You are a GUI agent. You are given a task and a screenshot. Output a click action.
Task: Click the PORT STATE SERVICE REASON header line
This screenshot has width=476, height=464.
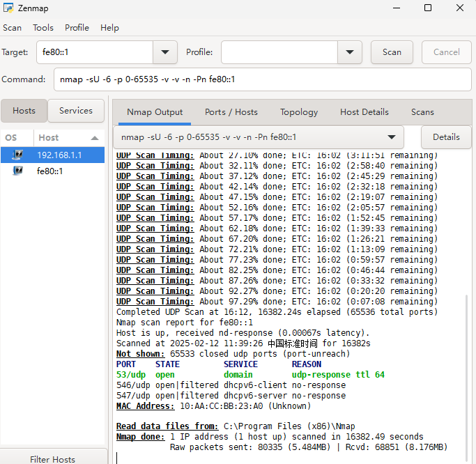tap(219, 364)
